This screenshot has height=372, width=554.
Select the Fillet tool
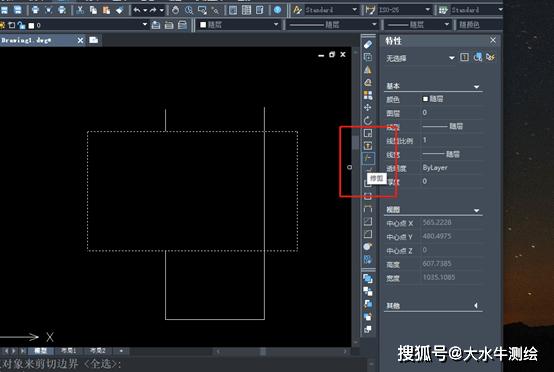click(368, 234)
